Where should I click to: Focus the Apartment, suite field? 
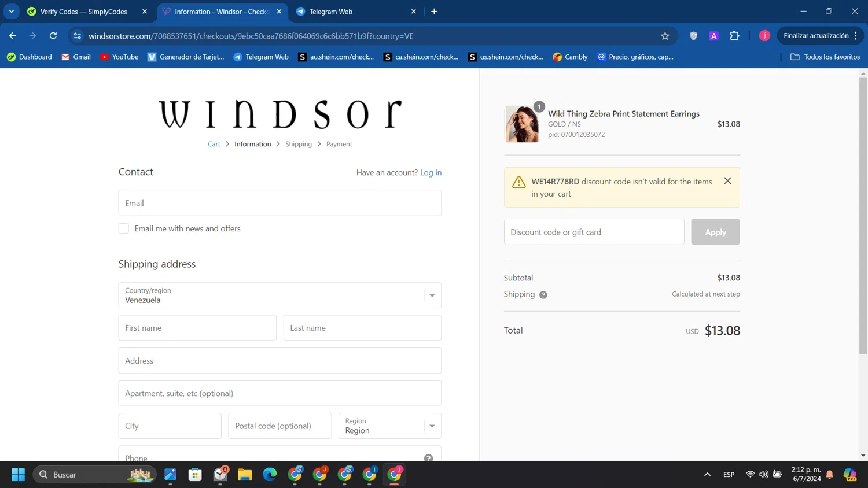pos(280,393)
